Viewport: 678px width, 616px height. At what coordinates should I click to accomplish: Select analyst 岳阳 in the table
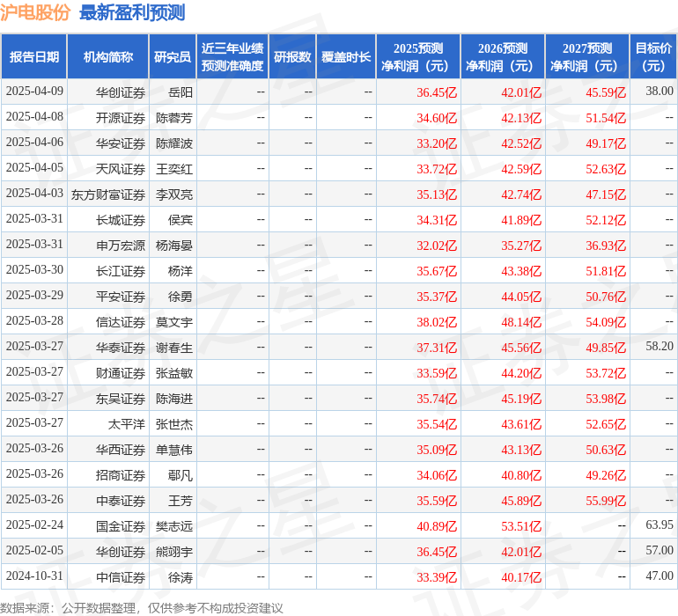181,92
